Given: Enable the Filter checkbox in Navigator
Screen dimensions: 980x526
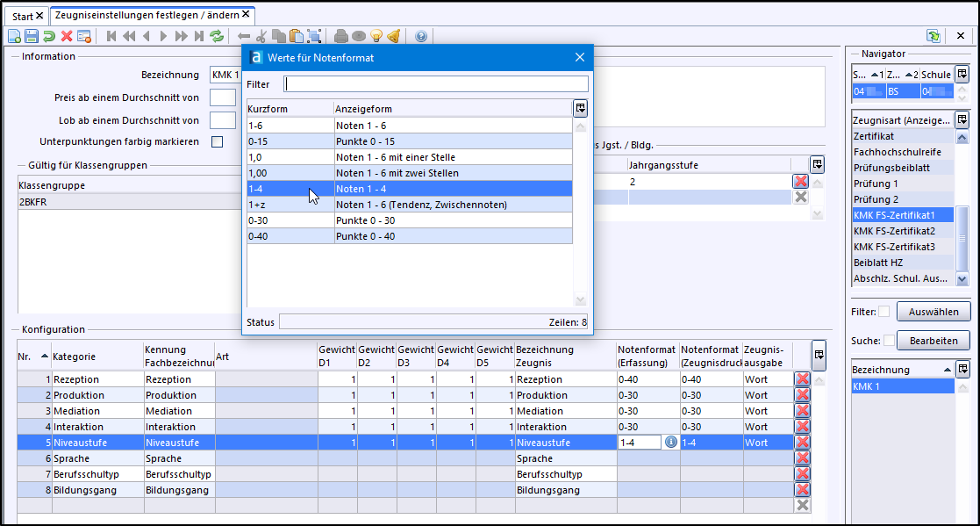Looking at the screenshot, I should click(x=883, y=312).
